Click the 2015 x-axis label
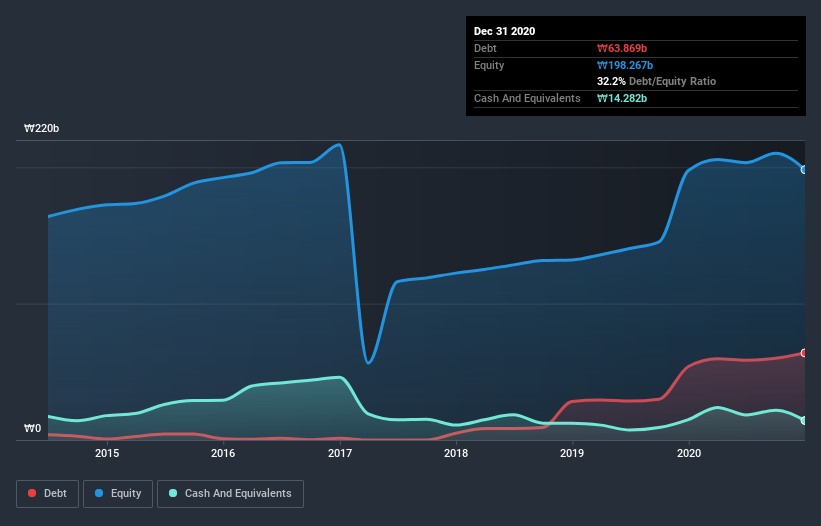Image resolution: width=821 pixels, height=526 pixels. (107, 453)
